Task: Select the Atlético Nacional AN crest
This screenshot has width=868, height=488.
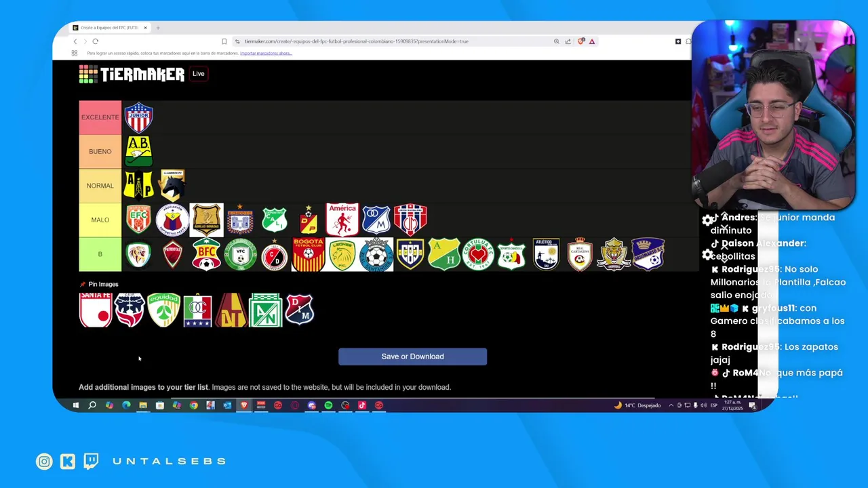Action: pos(265,310)
